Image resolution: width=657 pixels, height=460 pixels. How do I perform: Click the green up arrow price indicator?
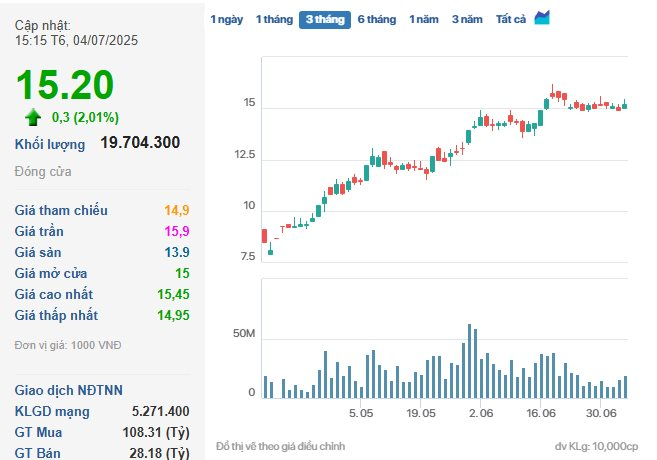pyautogui.click(x=33, y=117)
